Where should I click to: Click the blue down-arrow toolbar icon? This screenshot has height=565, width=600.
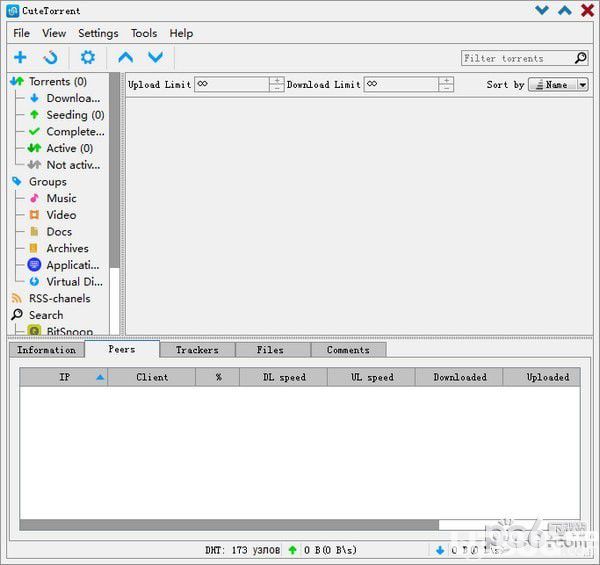(155, 57)
